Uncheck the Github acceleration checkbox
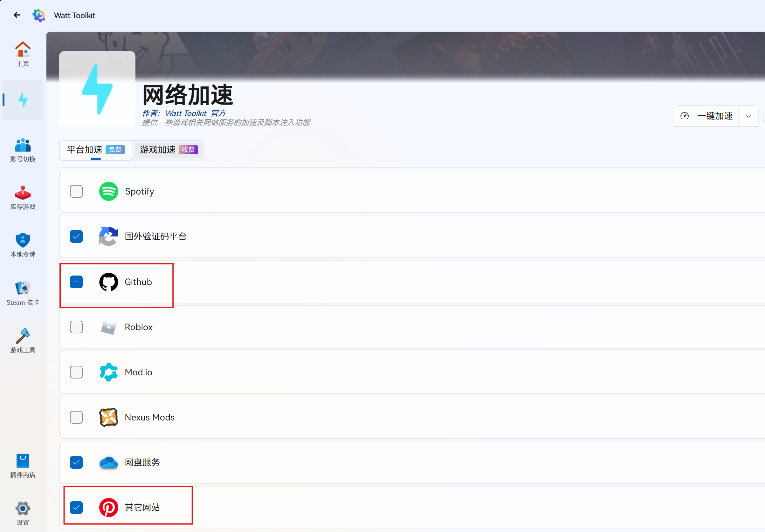The height and width of the screenshot is (532, 765). point(76,282)
